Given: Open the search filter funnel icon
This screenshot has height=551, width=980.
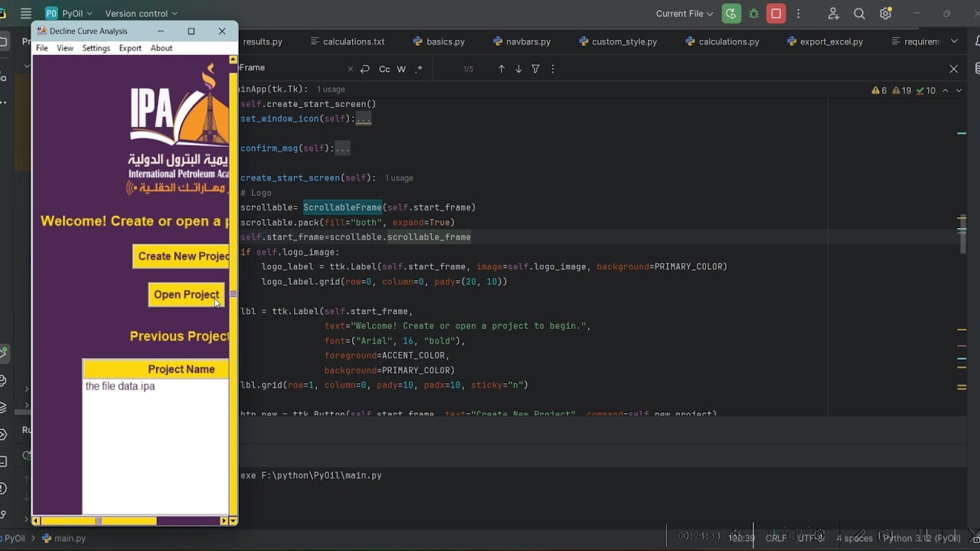Looking at the screenshot, I should [535, 69].
